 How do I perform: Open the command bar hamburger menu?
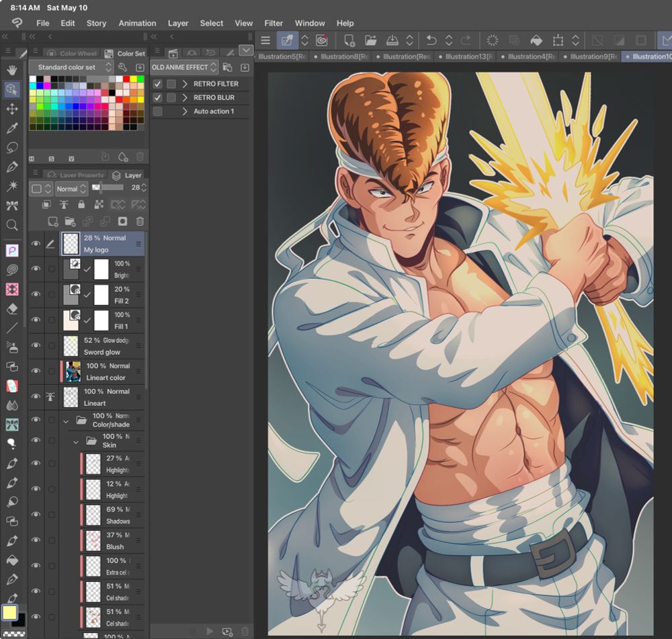pos(265,41)
